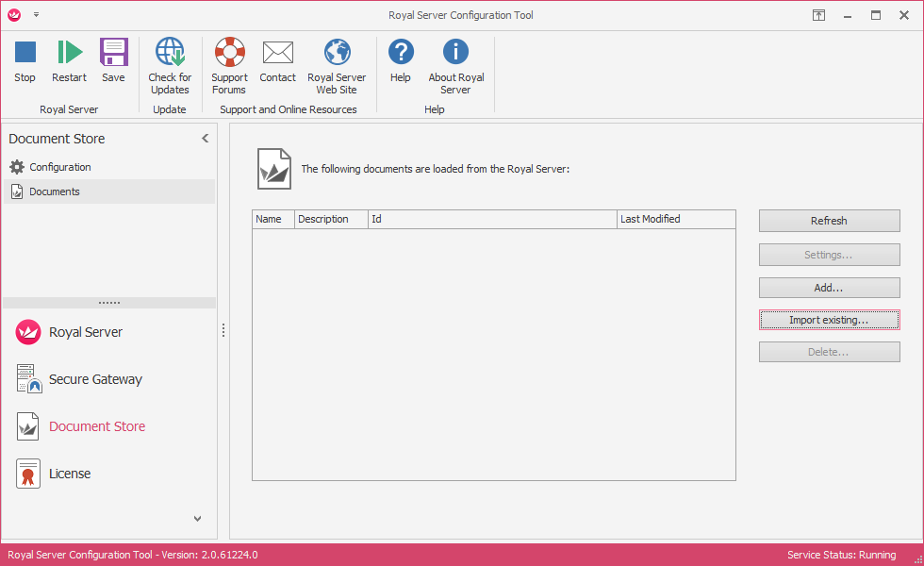The image size is (924, 566).
Task: Click the vertical panel splitter handle
Action: 223,330
